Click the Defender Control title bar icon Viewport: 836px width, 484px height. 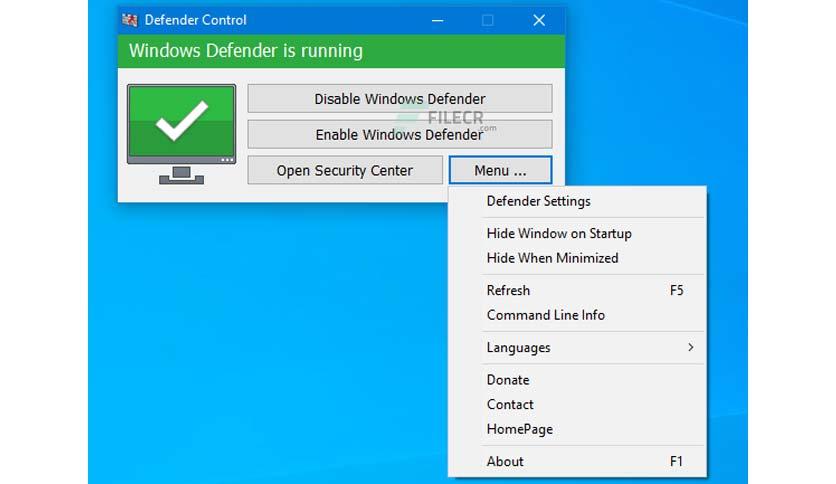point(130,20)
